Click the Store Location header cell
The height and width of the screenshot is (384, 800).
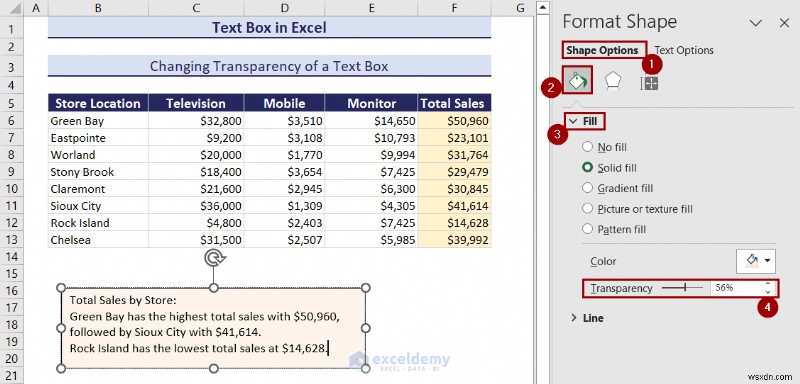[x=98, y=103]
